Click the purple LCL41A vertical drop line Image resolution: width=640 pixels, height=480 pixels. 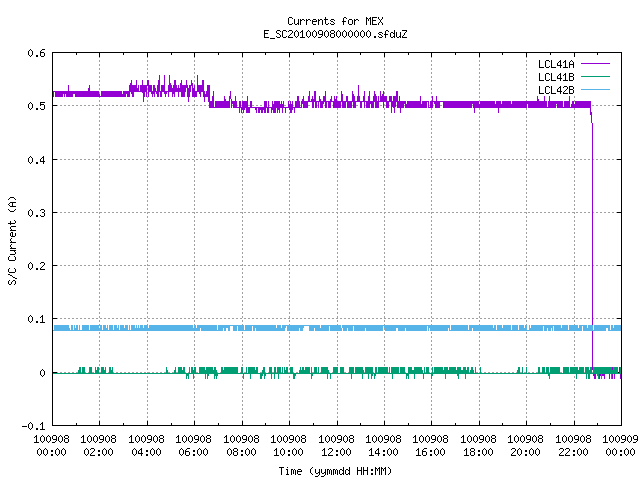click(592, 245)
